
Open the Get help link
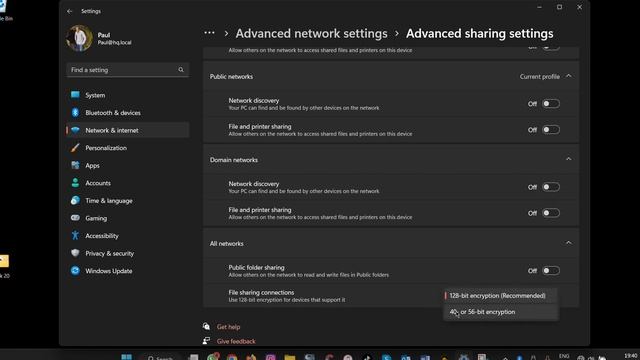pyautogui.click(x=228, y=327)
